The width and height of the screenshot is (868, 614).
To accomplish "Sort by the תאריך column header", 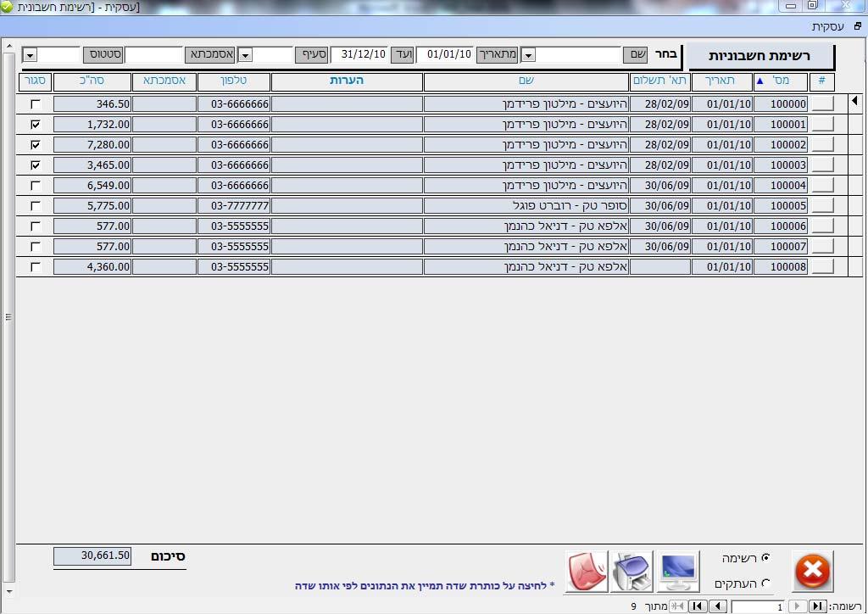I will [722, 81].
